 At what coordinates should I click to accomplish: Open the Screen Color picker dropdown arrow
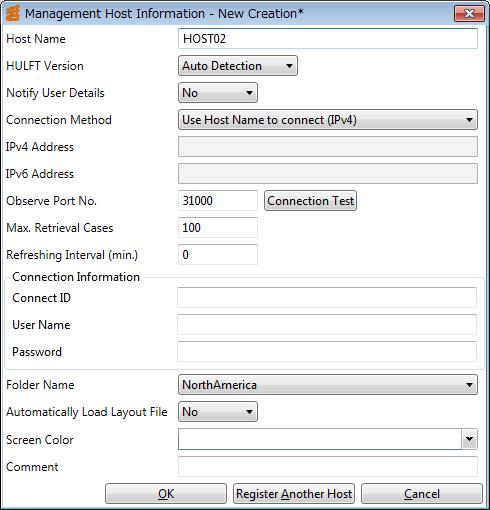(469, 439)
